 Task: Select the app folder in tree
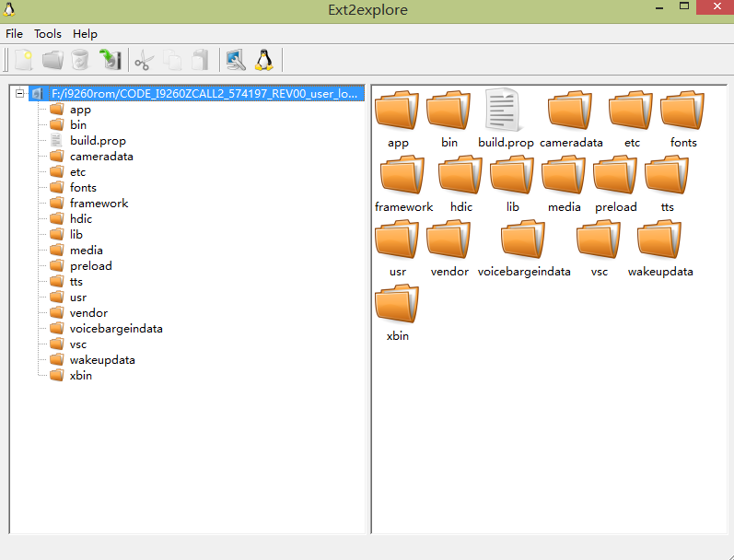[x=70, y=110]
